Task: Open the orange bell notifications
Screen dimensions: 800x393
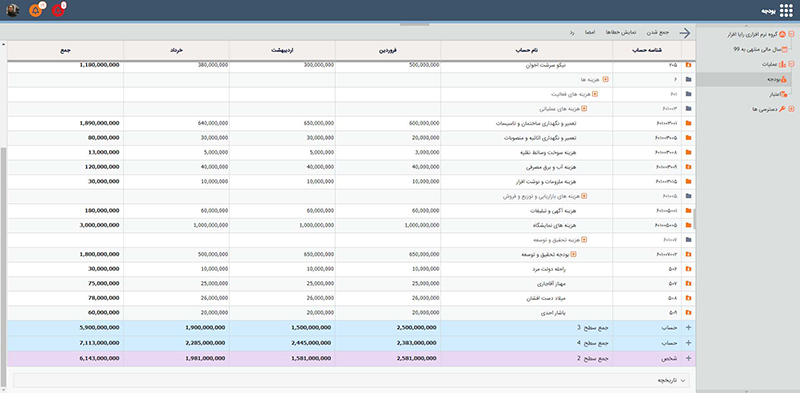Action: click(35, 10)
